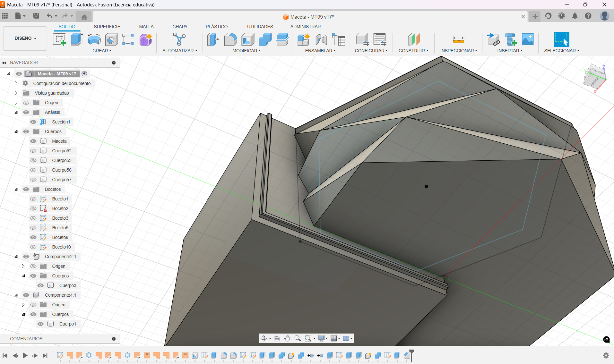Switch to the MALLA tab
The height and width of the screenshot is (364, 614).
[146, 27]
